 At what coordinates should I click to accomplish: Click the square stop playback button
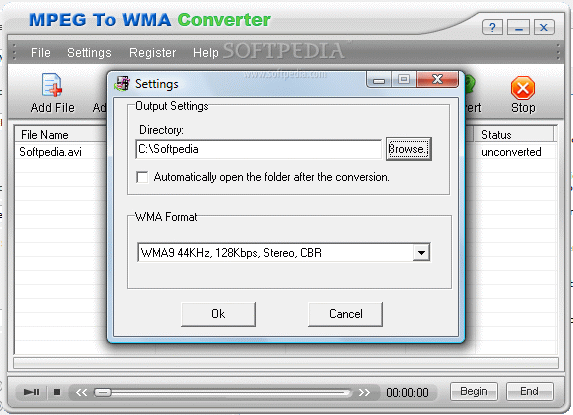(57, 392)
